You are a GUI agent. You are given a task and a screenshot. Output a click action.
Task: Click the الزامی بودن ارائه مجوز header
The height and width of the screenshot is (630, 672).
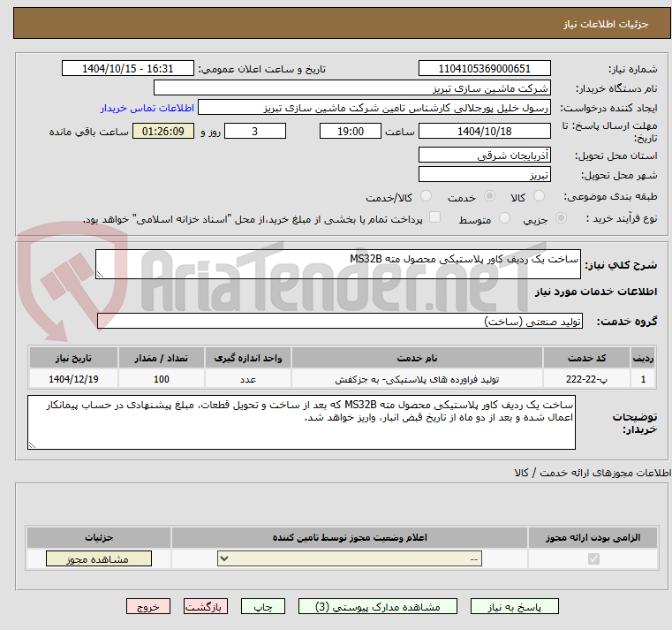click(593, 537)
